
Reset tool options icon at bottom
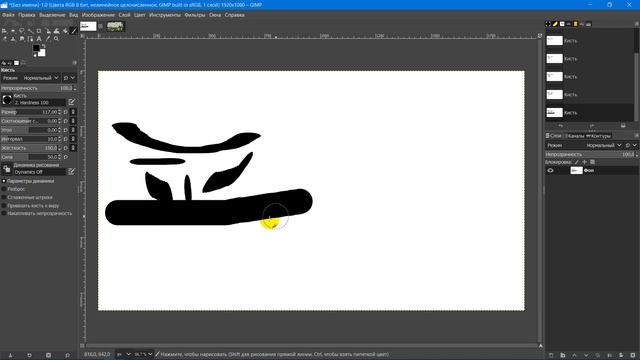coord(67,355)
